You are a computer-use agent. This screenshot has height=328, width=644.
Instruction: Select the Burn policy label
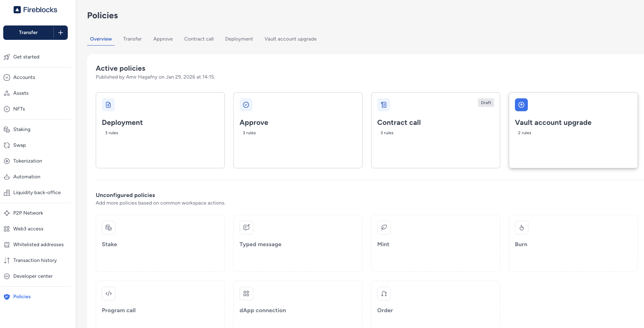(521, 244)
